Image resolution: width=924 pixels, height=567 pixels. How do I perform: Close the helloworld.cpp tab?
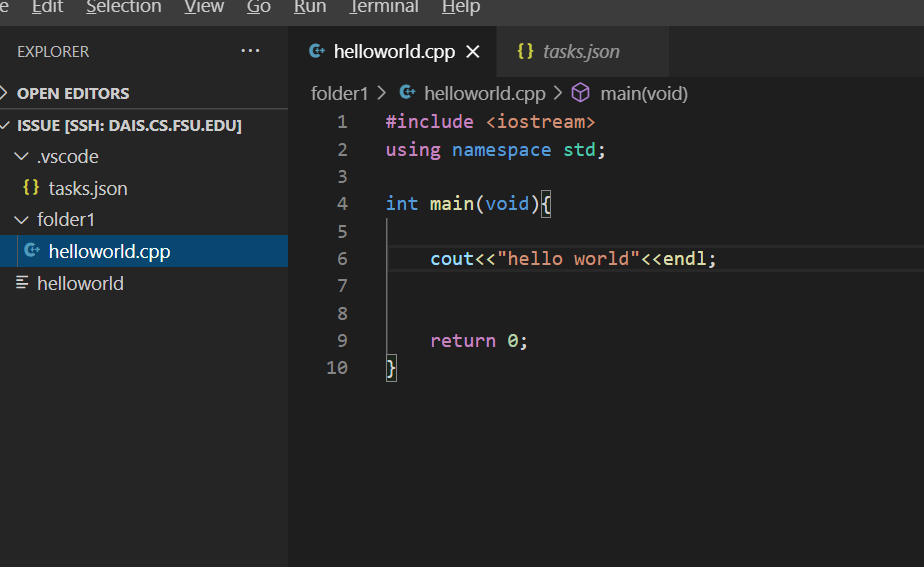473,52
